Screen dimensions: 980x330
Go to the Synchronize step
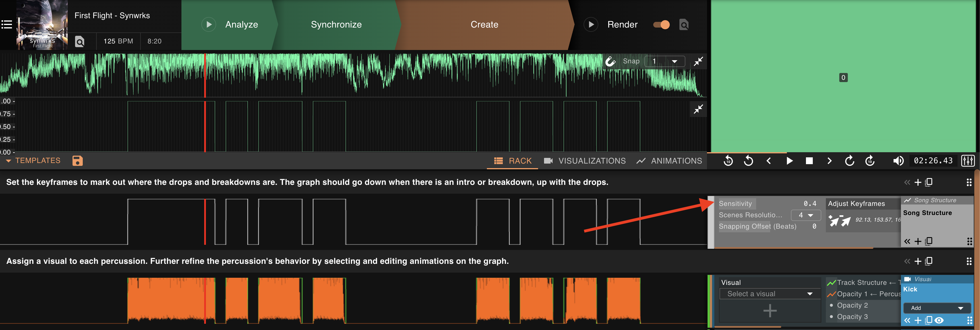336,25
